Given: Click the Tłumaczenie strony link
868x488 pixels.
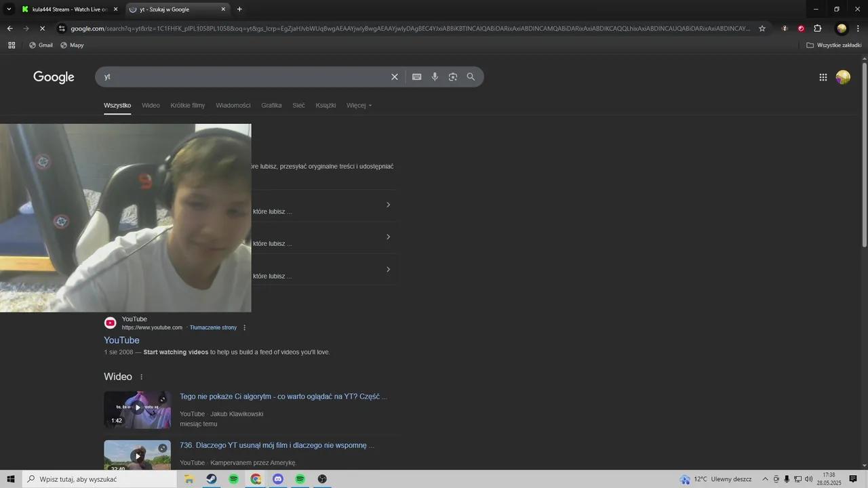Looking at the screenshot, I should 213,327.
